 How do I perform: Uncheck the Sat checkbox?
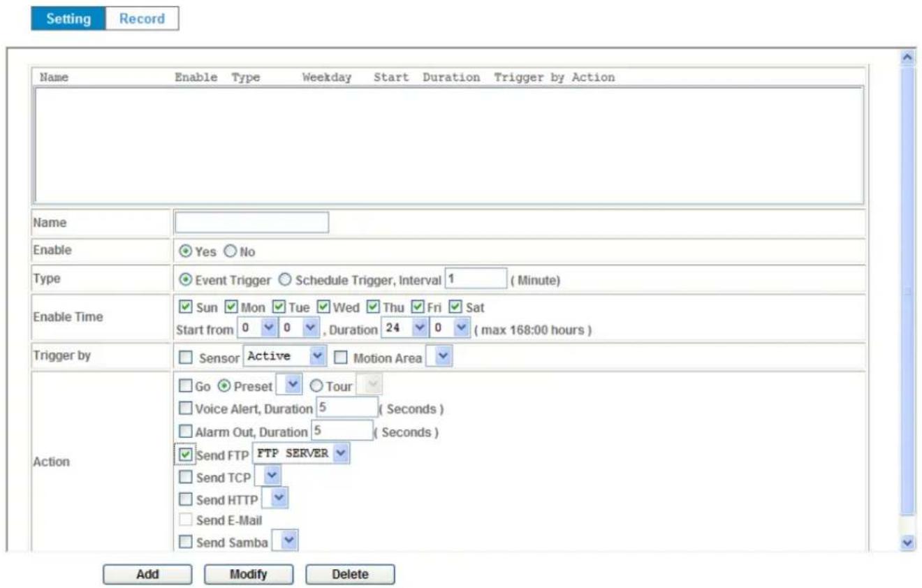pyautogui.click(x=455, y=307)
